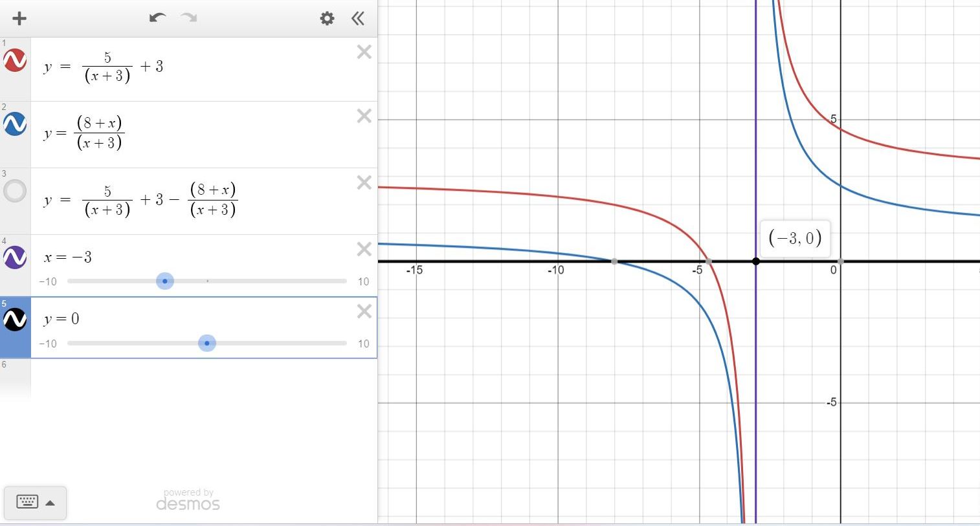Redo the last change

pos(188,17)
